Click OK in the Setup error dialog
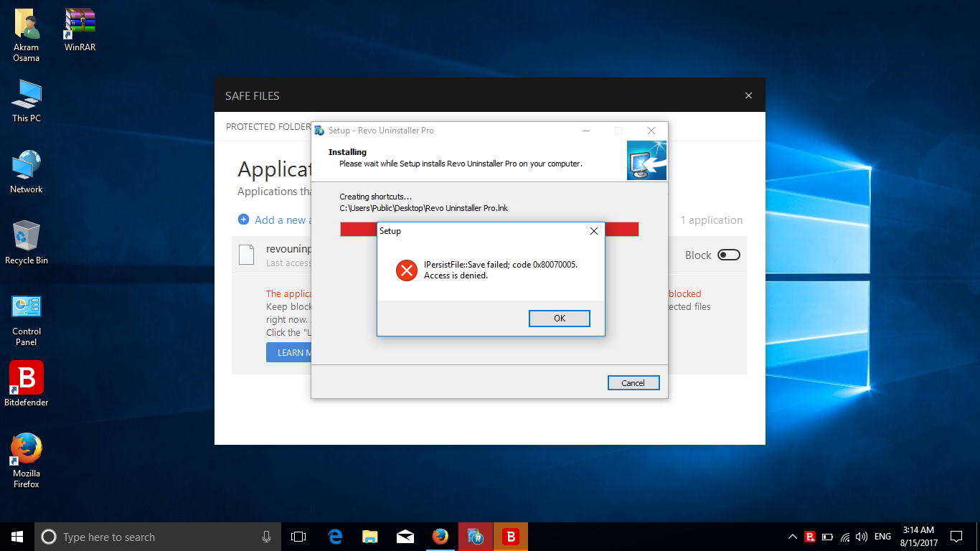 [x=559, y=319]
